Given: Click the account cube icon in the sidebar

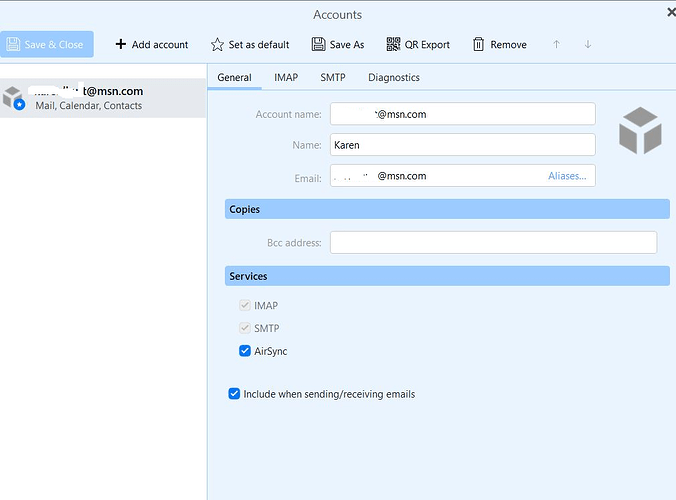Looking at the screenshot, I should 13,98.
